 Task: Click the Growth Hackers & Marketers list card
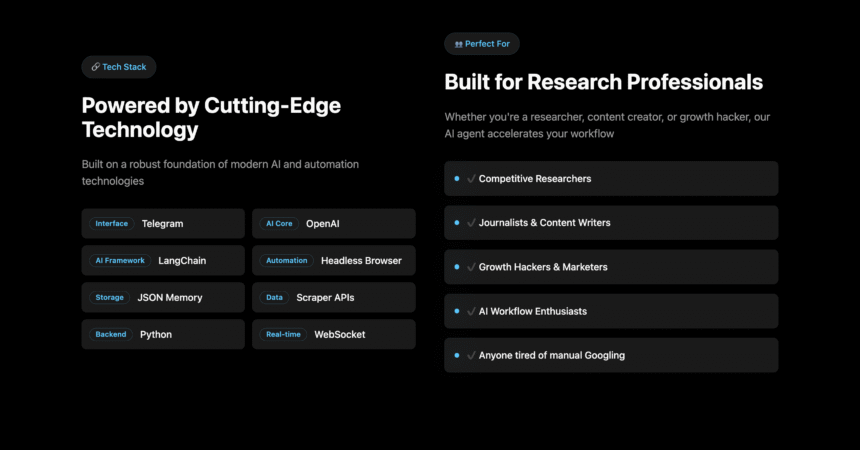(x=611, y=267)
